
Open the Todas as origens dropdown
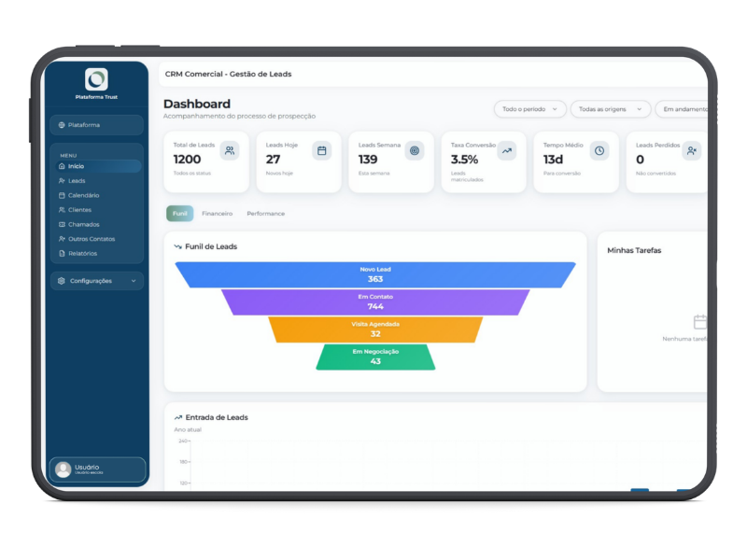(611, 109)
